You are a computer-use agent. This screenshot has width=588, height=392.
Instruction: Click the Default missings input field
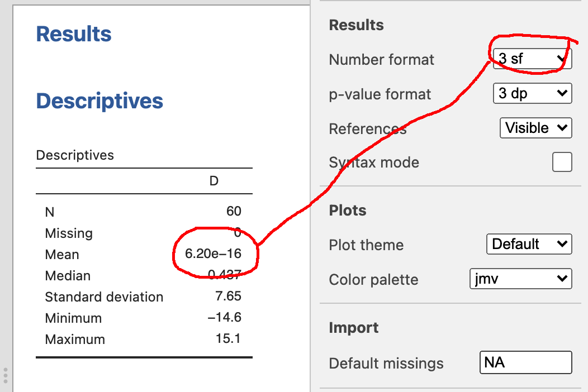pyautogui.click(x=525, y=362)
